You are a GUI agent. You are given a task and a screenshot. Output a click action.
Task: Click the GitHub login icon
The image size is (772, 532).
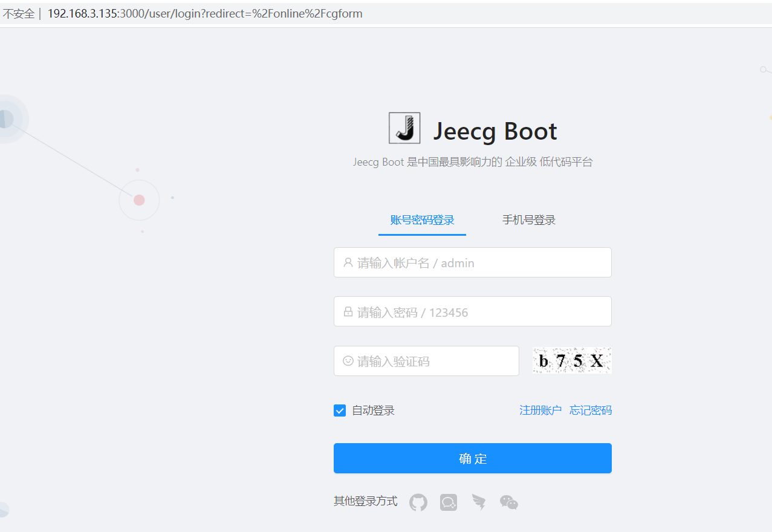click(418, 502)
